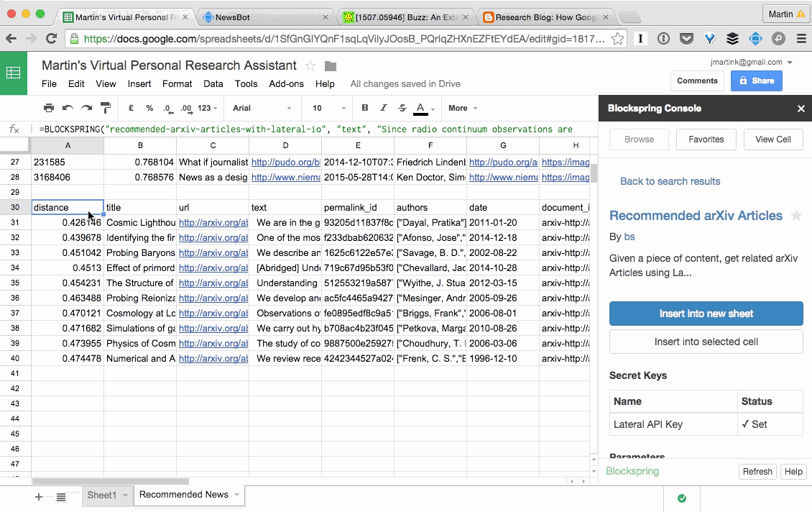The image size is (812, 512).
Task: Toggle bold formatting
Action: (364, 108)
